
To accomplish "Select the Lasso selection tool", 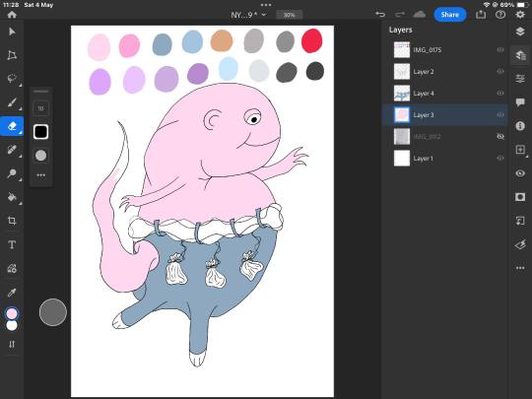I will tap(12, 79).
